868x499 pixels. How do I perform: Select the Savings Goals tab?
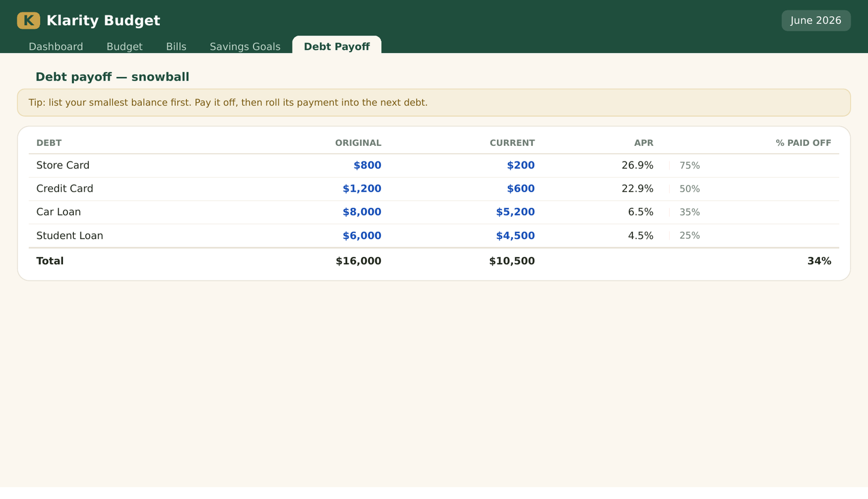pos(245,47)
